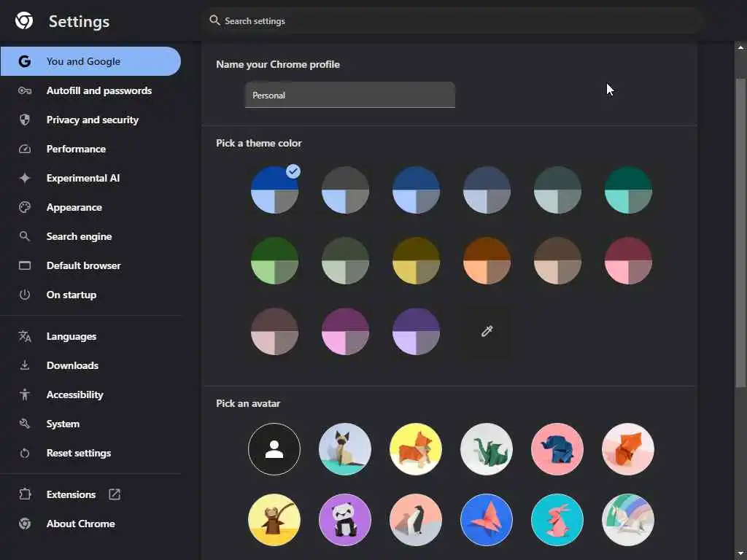Click the wrench icon for System
This screenshot has height=560, width=747.
coord(25,424)
